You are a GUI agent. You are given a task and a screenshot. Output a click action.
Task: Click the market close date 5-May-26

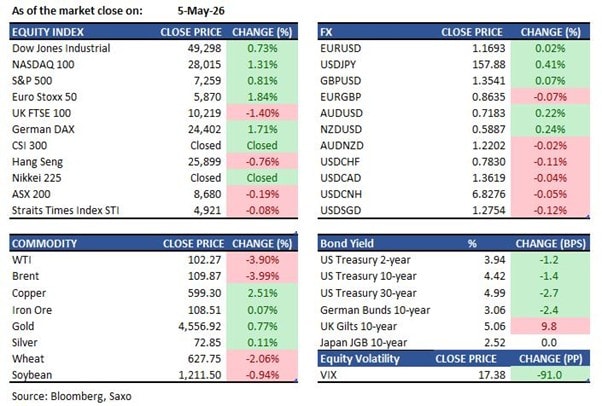click(x=201, y=11)
